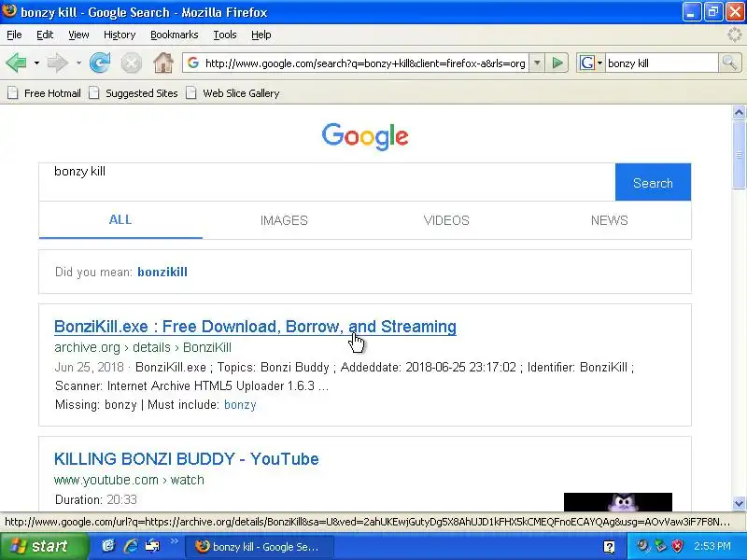
Task: Switch to the VIDEOS tab
Action: [x=446, y=220]
